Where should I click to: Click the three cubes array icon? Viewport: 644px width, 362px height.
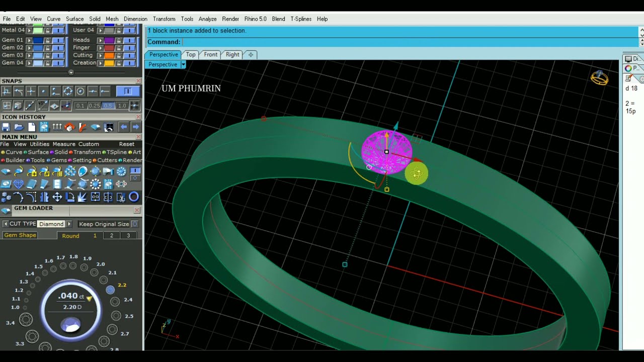pyautogui.click(x=6, y=197)
